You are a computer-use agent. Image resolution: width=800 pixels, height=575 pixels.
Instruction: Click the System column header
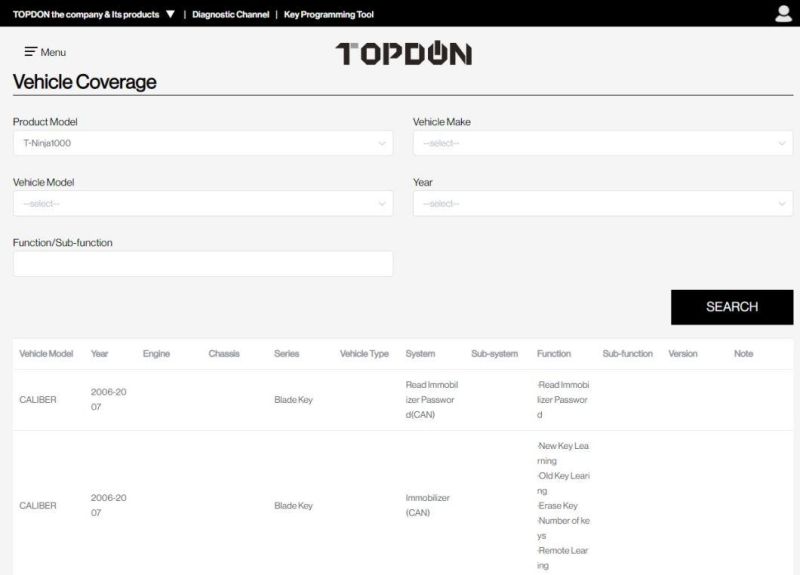(x=420, y=354)
